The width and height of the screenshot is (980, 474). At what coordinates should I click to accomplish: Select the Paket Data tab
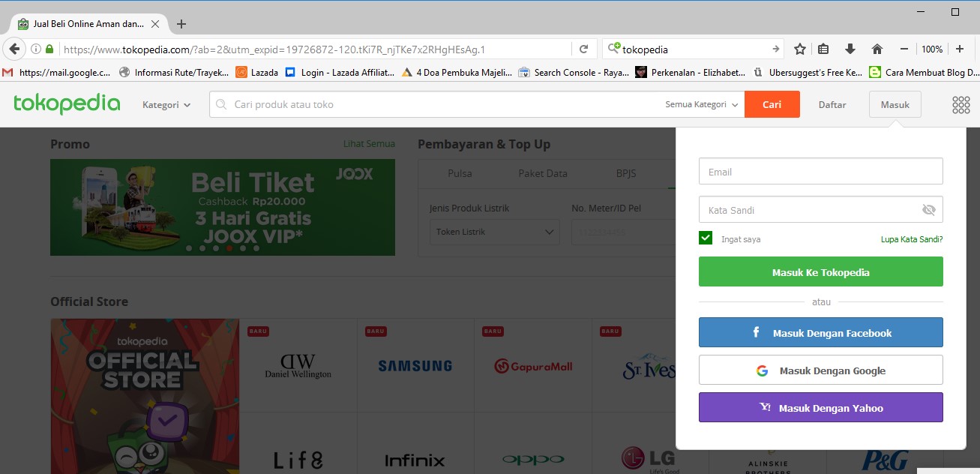point(543,173)
